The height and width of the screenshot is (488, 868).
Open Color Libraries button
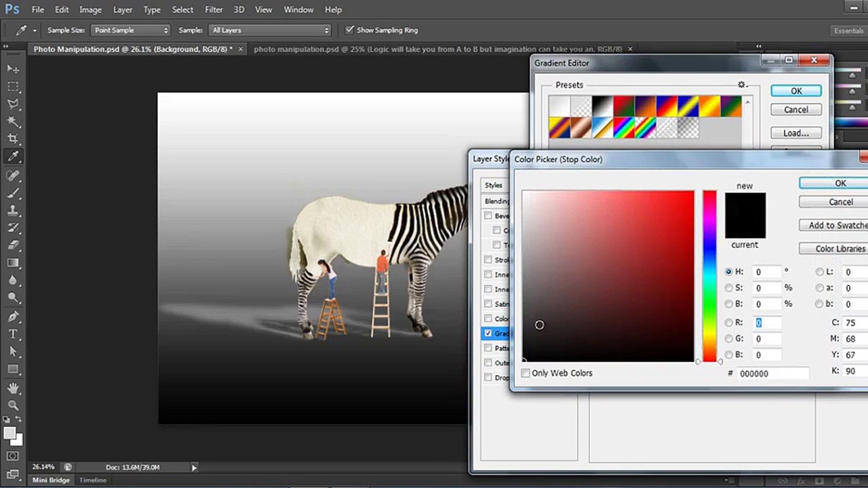(x=833, y=249)
